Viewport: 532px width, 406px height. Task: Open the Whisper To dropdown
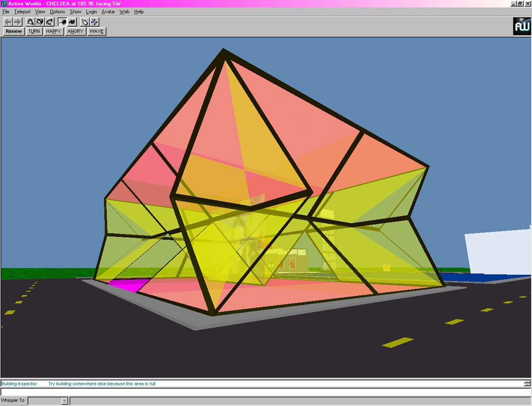click(64, 401)
